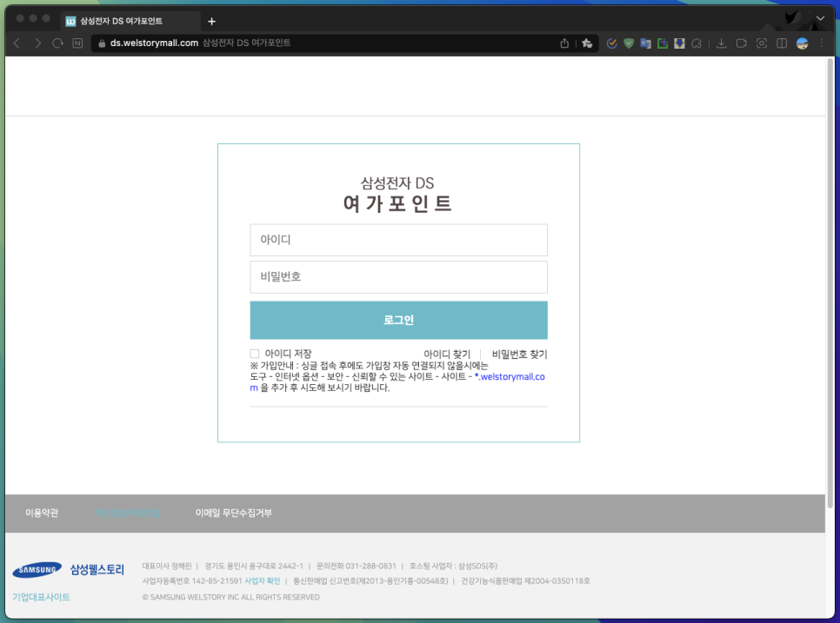The image size is (840, 623).
Task: Open the faded blue footer link after 이용약관
Action: point(128,513)
